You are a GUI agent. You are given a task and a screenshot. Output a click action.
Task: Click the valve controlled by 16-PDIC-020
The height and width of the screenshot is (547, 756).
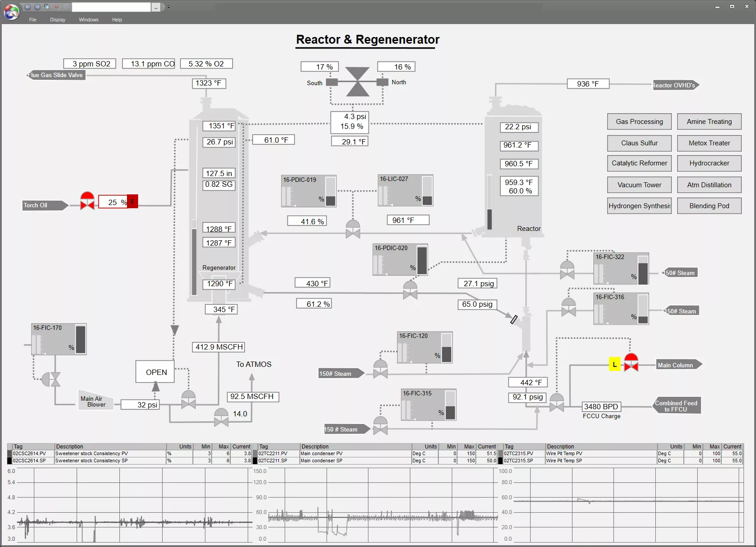click(410, 290)
